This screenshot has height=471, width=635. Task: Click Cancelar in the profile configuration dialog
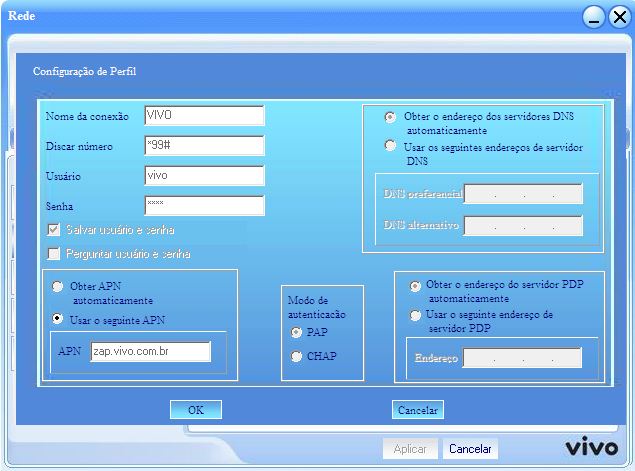[x=418, y=410]
